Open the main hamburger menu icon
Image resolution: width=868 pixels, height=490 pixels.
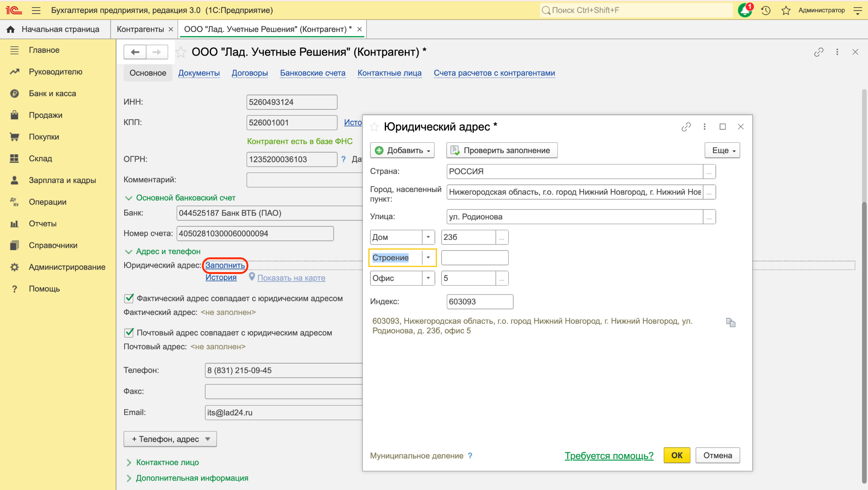point(36,11)
